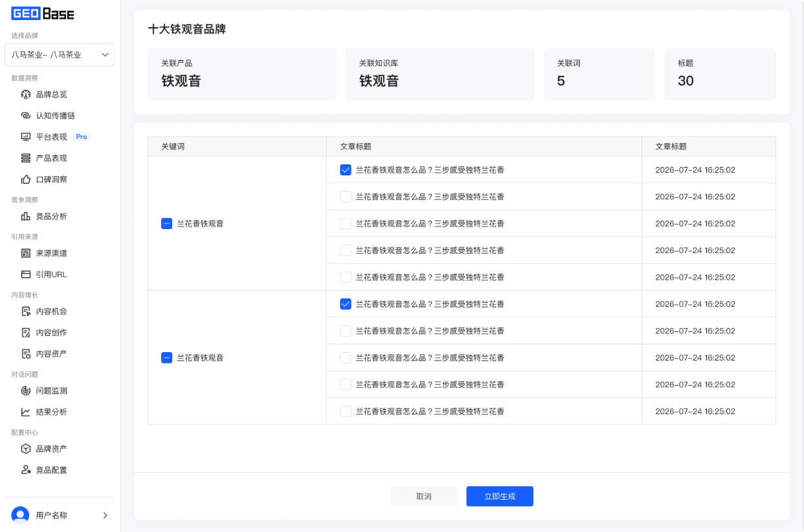The image size is (804, 532).
Task: Click the 竞品分析 bar chart icon
Action: pyautogui.click(x=26, y=217)
